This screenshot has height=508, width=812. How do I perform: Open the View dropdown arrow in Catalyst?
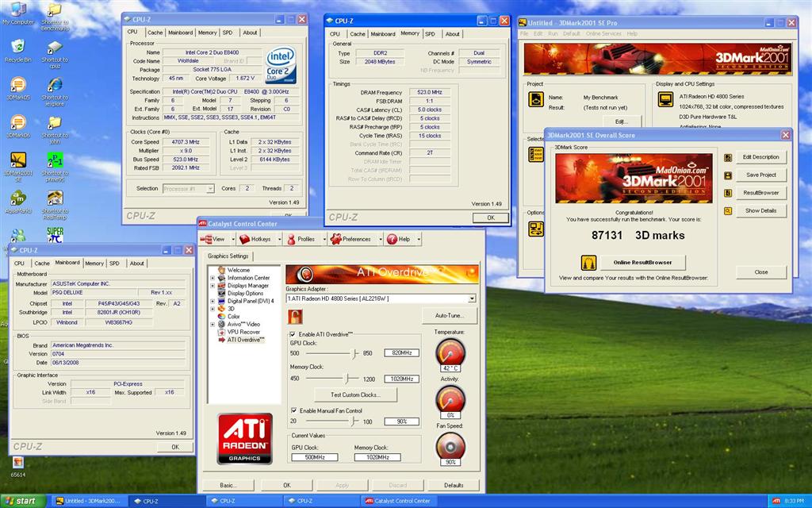coord(233,239)
